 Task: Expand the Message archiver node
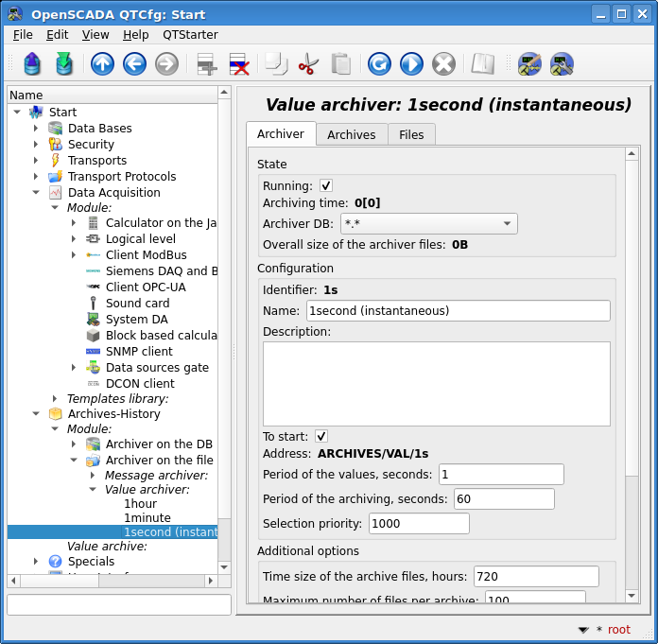click(x=93, y=475)
